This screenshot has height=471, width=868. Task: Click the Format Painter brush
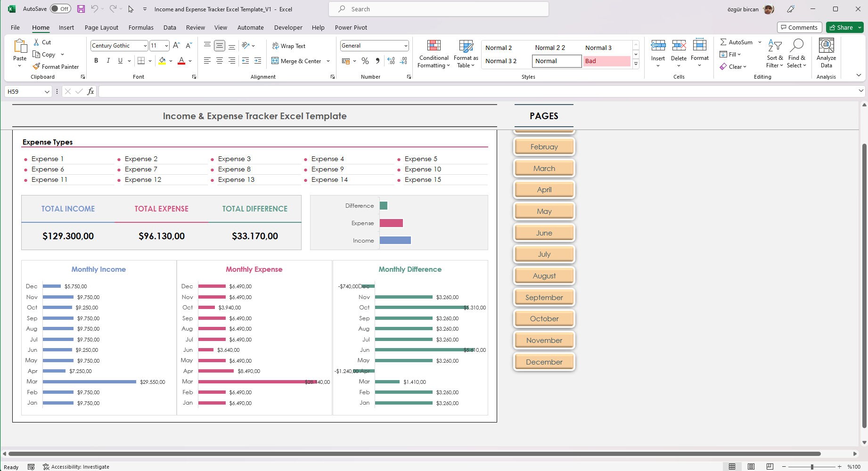pyautogui.click(x=37, y=66)
